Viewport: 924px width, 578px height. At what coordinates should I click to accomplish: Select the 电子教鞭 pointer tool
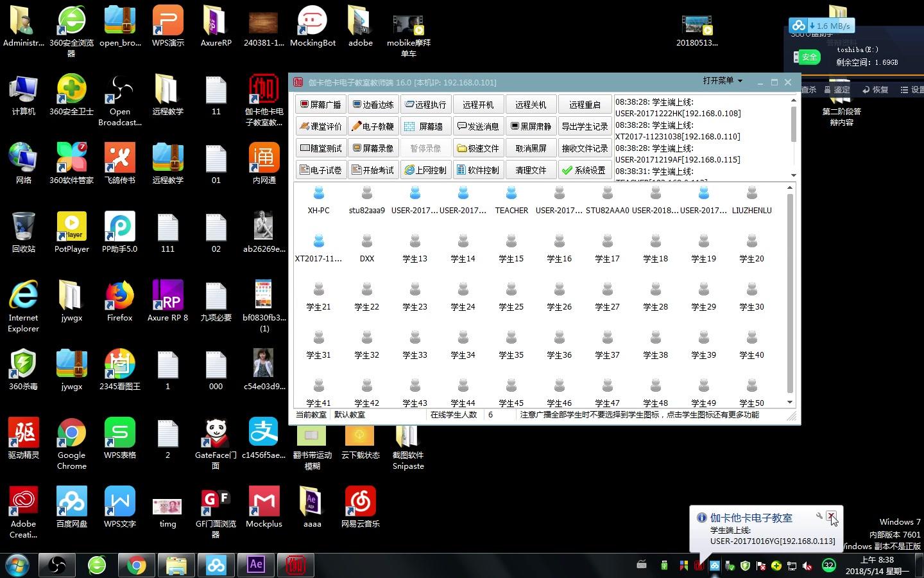click(373, 127)
